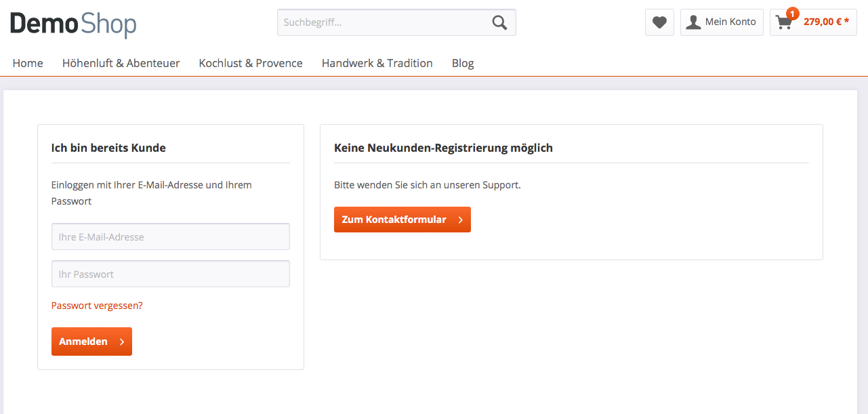868x414 pixels.
Task: Select the Blog menu item
Action: tap(463, 63)
